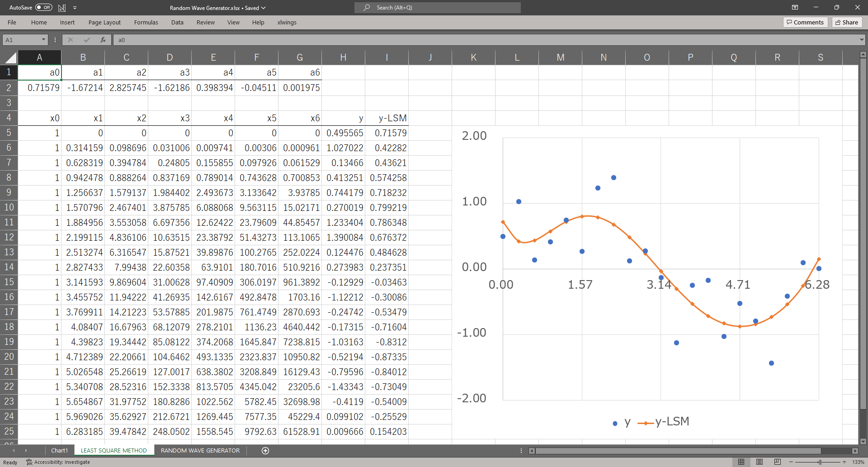The width and height of the screenshot is (868, 467).
Task: Toggle the AutoSave switch
Action: (44, 7)
